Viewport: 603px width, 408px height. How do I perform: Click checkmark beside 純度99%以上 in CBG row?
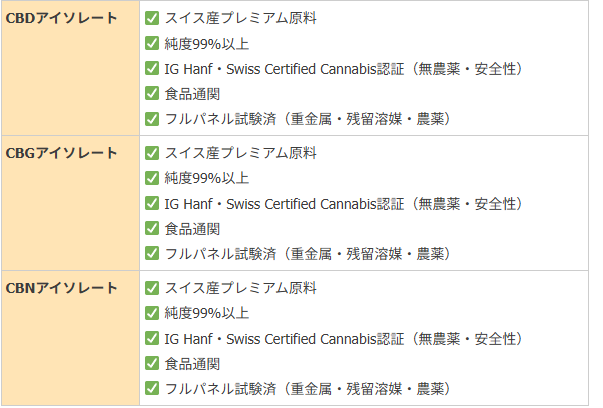(152, 178)
